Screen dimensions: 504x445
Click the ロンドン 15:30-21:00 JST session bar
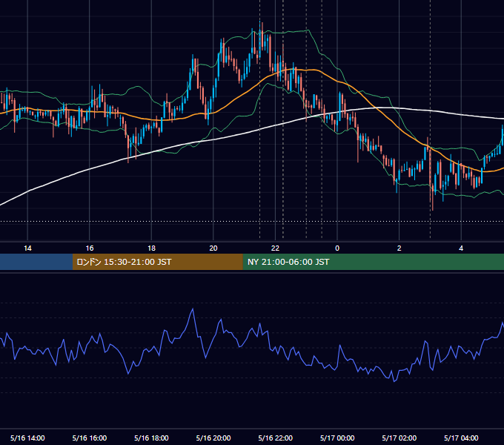pos(157,262)
